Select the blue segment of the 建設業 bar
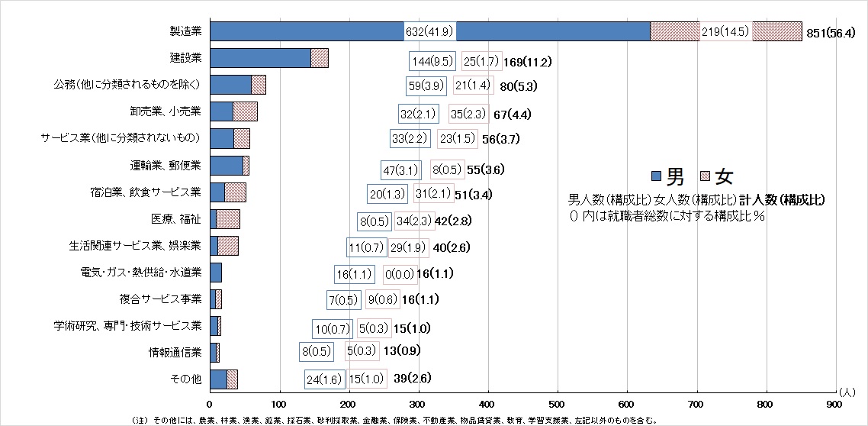The height and width of the screenshot is (426, 868). (x=260, y=58)
